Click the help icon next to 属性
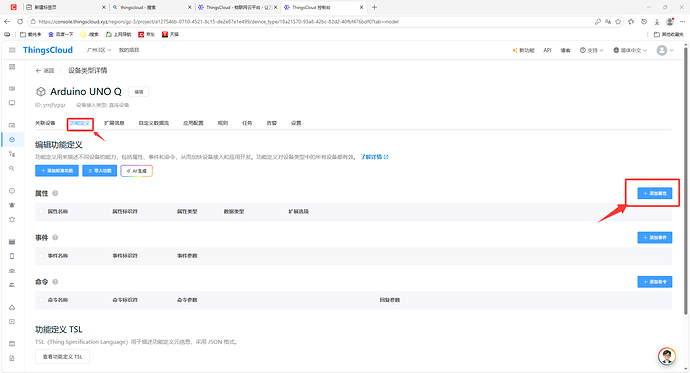690x373 pixels. pos(55,193)
